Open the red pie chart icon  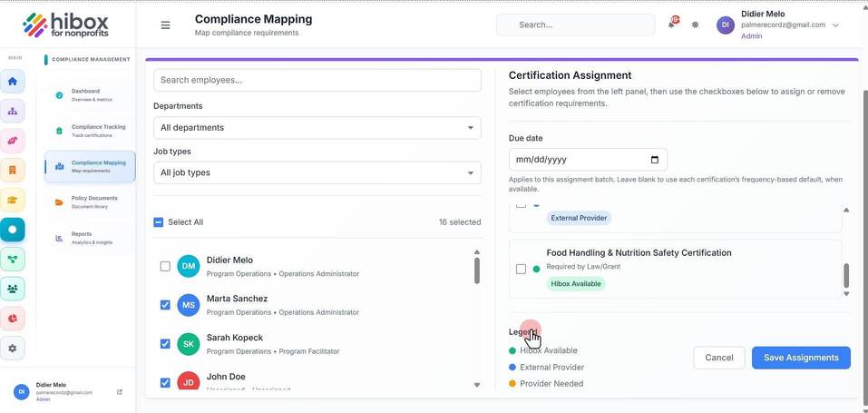pyautogui.click(x=12, y=319)
